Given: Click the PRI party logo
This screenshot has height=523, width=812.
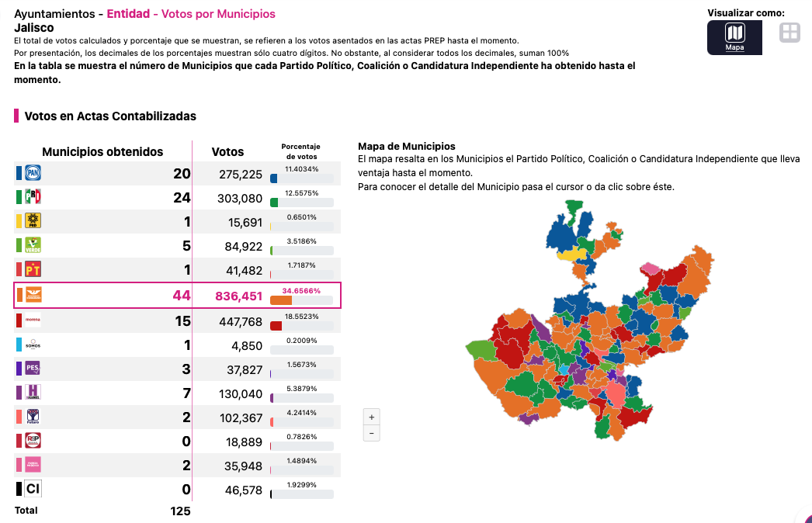Looking at the screenshot, I should [x=33, y=197].
